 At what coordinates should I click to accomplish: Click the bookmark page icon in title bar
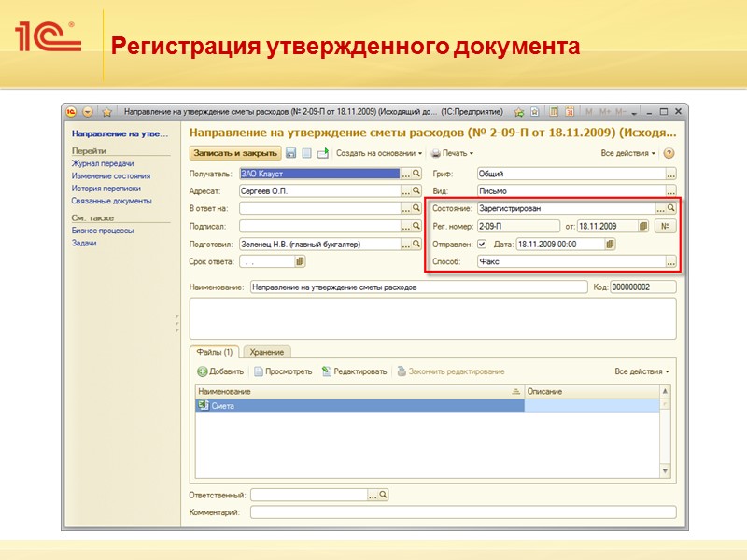[534, 112]
